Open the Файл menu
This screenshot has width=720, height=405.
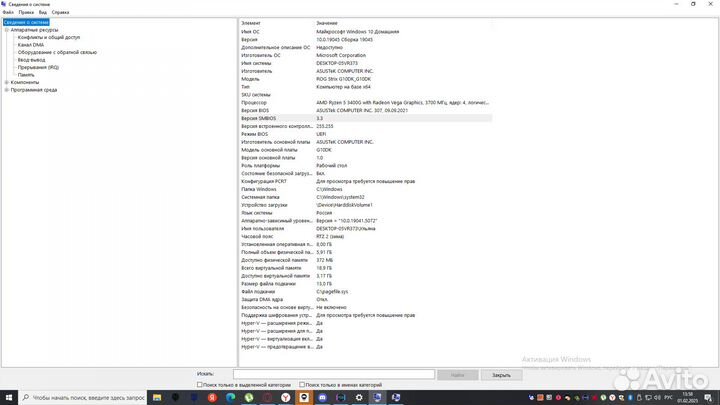8,12
